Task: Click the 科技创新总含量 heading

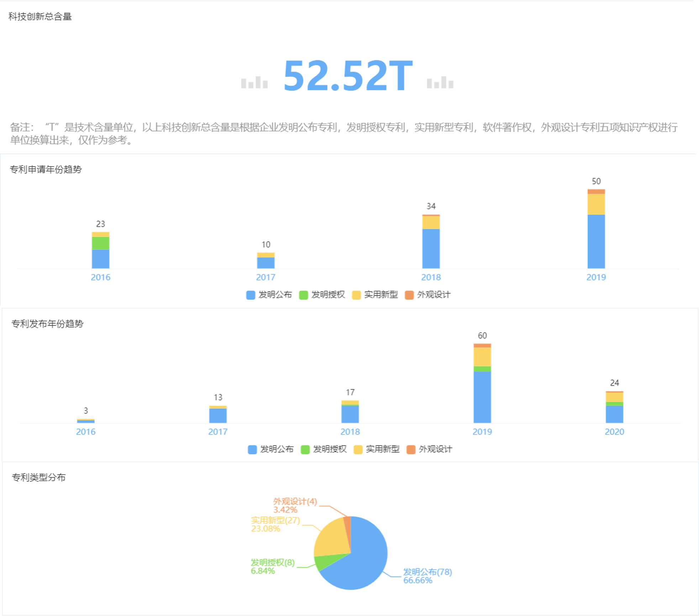Action: (x=40, y=16)
